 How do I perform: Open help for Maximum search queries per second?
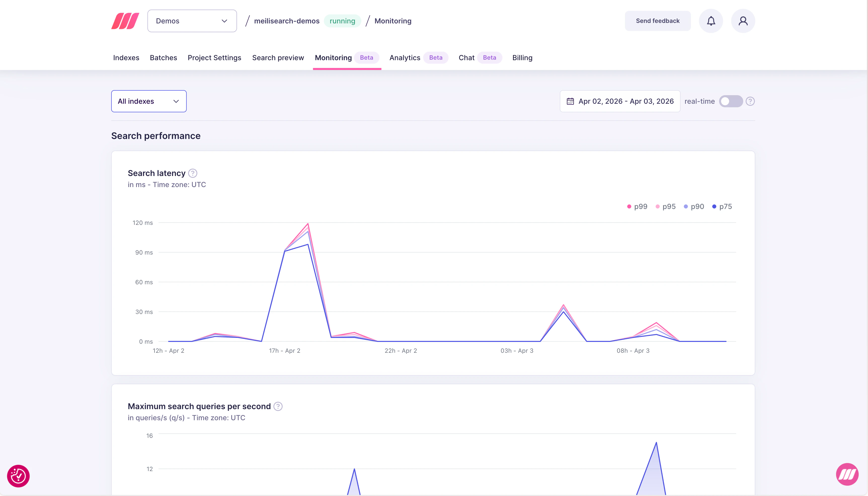[278, 406]
